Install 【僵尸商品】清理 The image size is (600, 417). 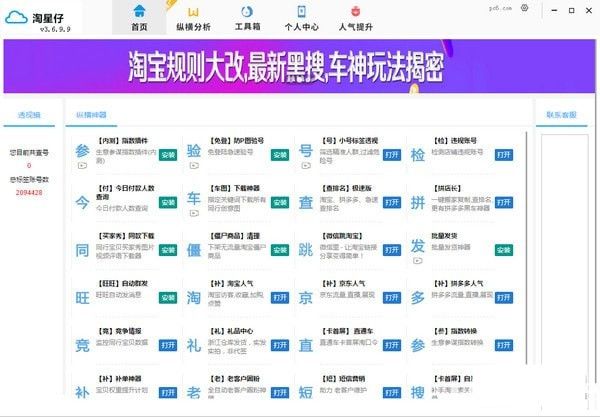coord(280,250)
